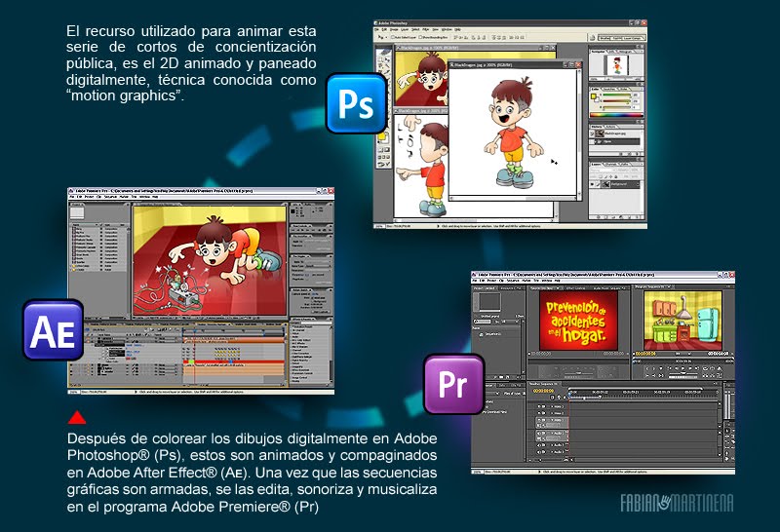Screen dimensions: 780x532
Task: Click the project thumbnail in After Effects project panel
Action: 76,212
